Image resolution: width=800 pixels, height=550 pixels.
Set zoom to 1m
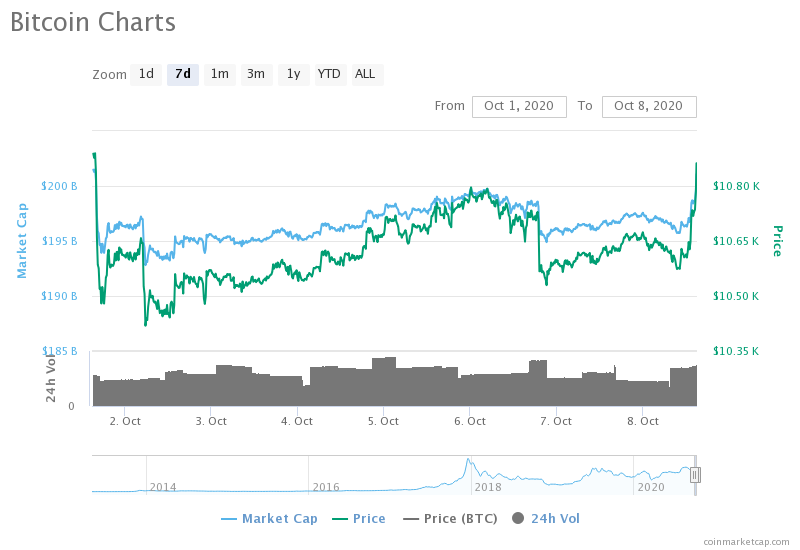click(220, 74)
